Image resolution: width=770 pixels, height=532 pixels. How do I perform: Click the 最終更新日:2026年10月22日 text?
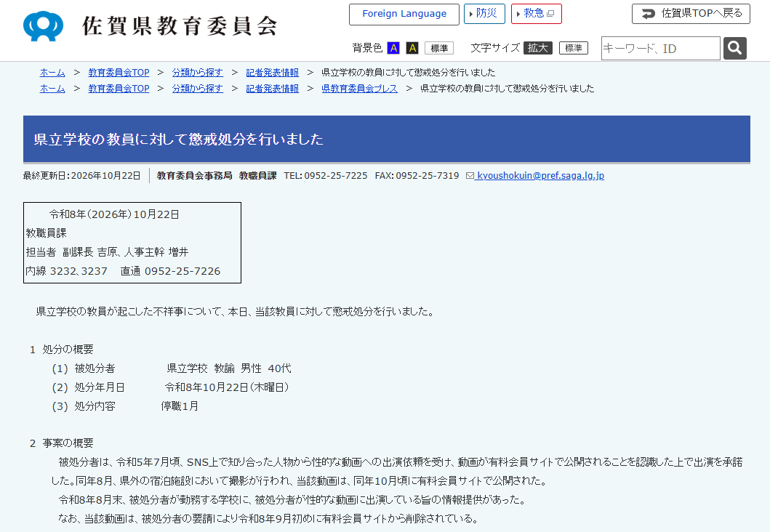(x=82, y=176)
